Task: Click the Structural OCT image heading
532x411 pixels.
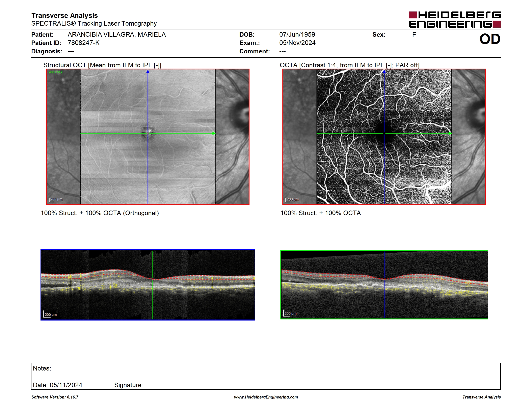Action: point(102,65)
